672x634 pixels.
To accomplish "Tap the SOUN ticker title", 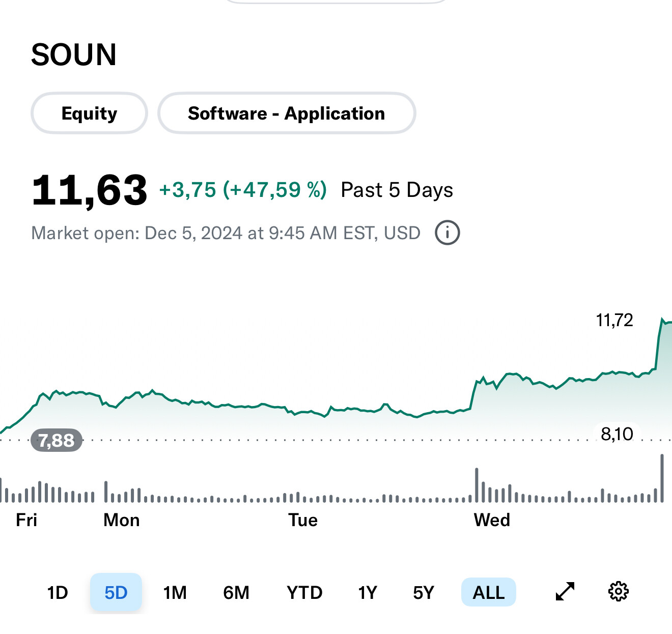I will [x=74, y=55].
